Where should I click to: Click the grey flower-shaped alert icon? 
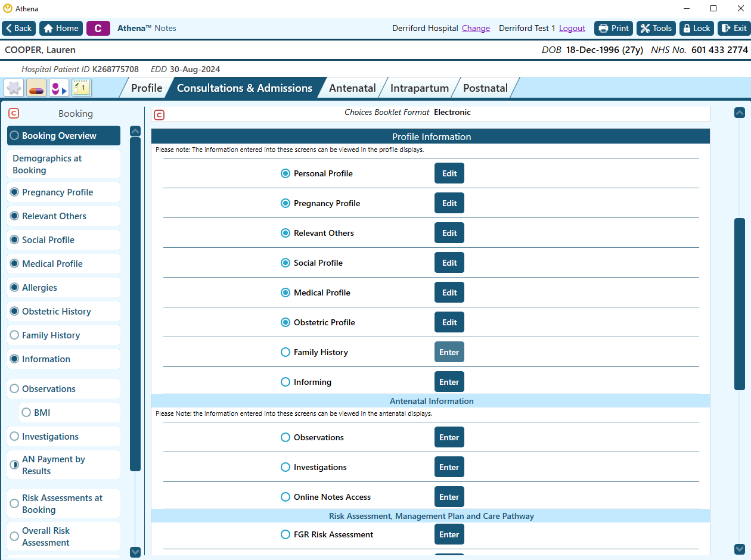[14, 88]
